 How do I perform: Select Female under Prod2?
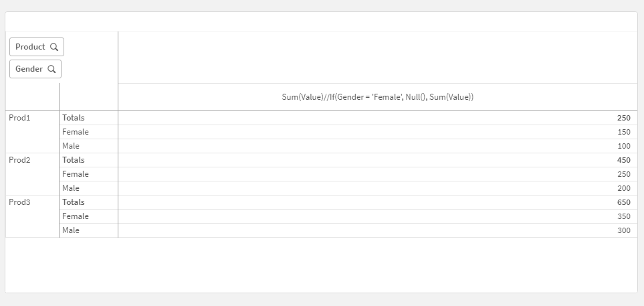click(76, 174)
